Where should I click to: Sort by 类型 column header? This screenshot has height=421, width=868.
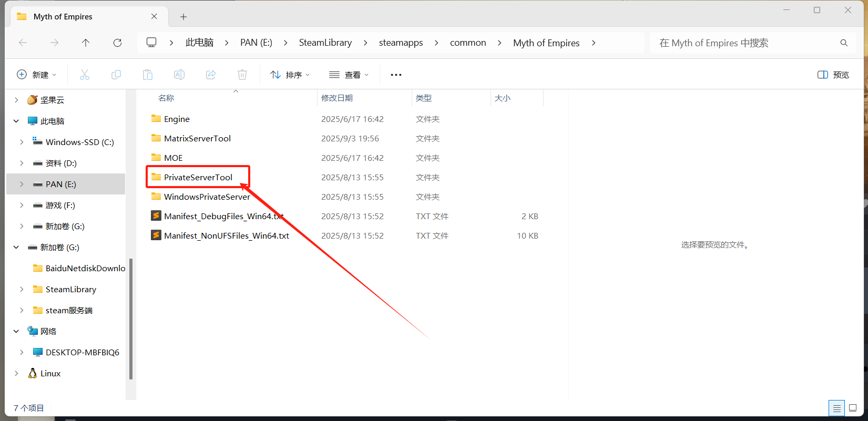[424, 98]
